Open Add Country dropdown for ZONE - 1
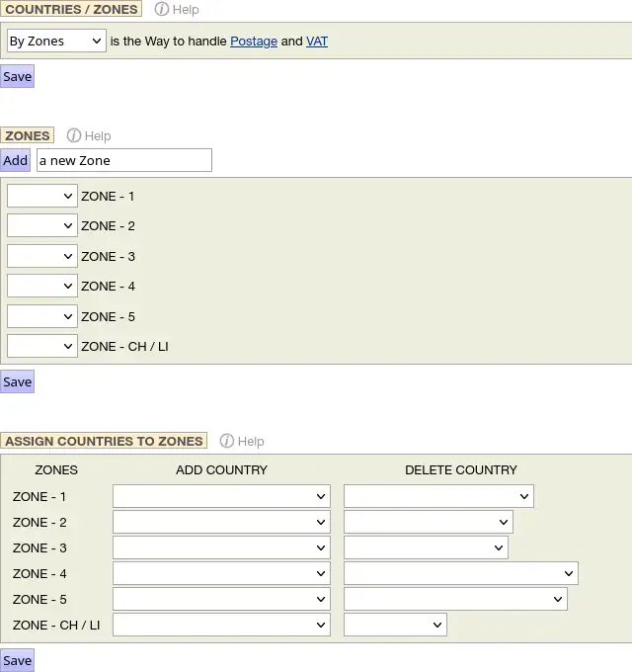Image resolution: width=632 pixels, height=672 pixels. tap(221, 496)
